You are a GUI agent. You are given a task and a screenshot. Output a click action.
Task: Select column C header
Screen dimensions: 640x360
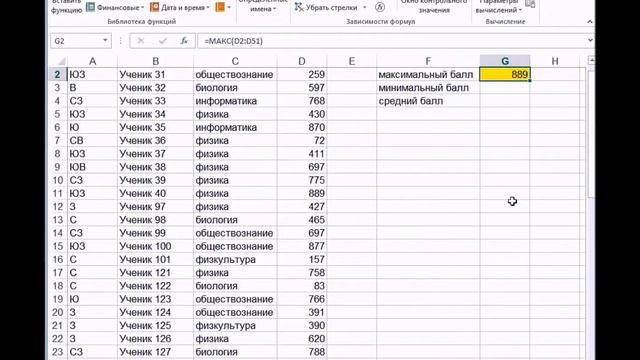click(x=235, y=61)
